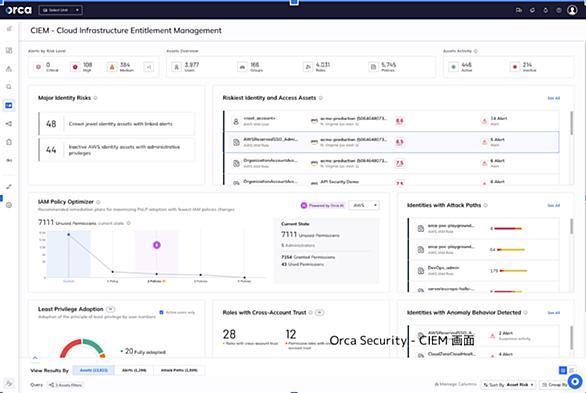
Task: Open the chat widget bubble
Action: coord(575,382)
